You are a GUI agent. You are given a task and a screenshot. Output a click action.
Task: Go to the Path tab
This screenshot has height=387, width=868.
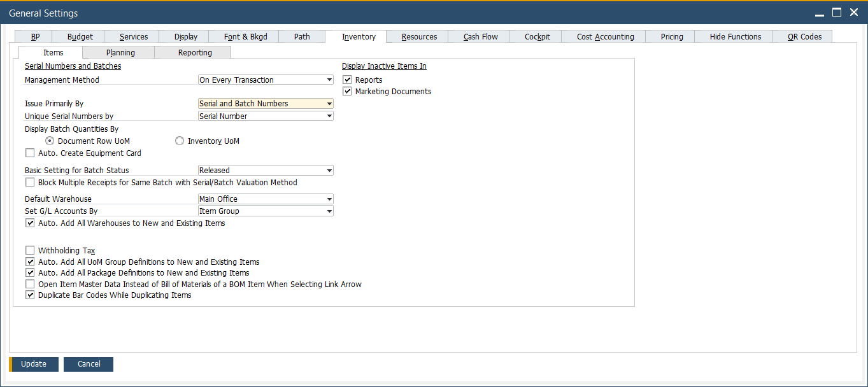(x=302, y=36)
